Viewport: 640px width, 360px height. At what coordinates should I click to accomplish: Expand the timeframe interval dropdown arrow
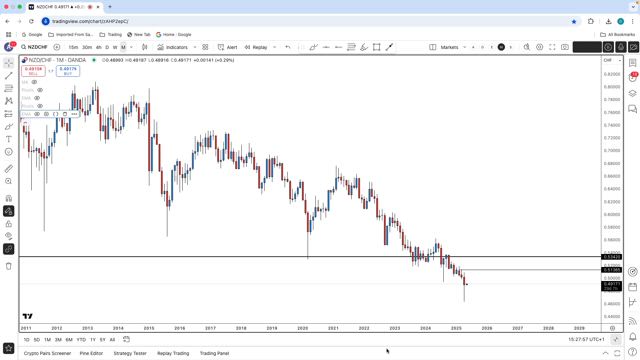pos(131,47)
